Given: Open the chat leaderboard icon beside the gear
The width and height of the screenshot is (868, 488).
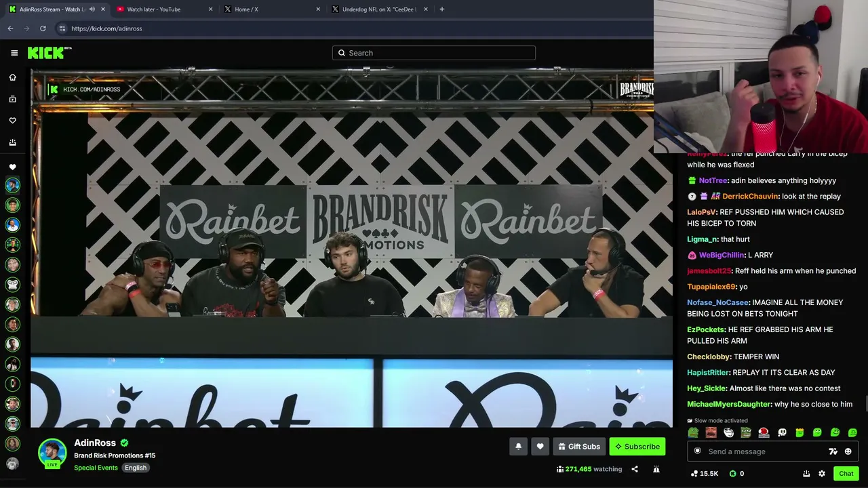Looking at the screenshot, I should click(806, 474).
